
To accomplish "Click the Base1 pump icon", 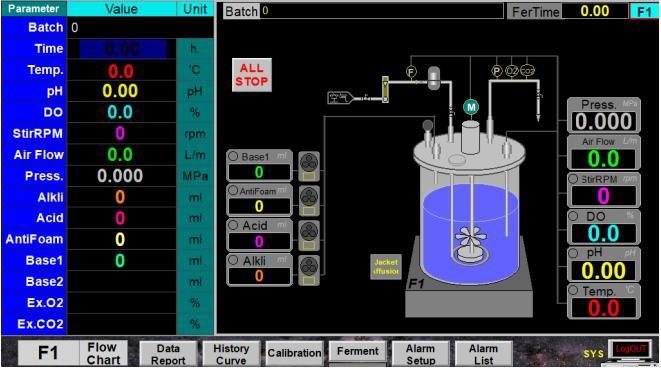I will pyautogui.click(x=309, y=167).
